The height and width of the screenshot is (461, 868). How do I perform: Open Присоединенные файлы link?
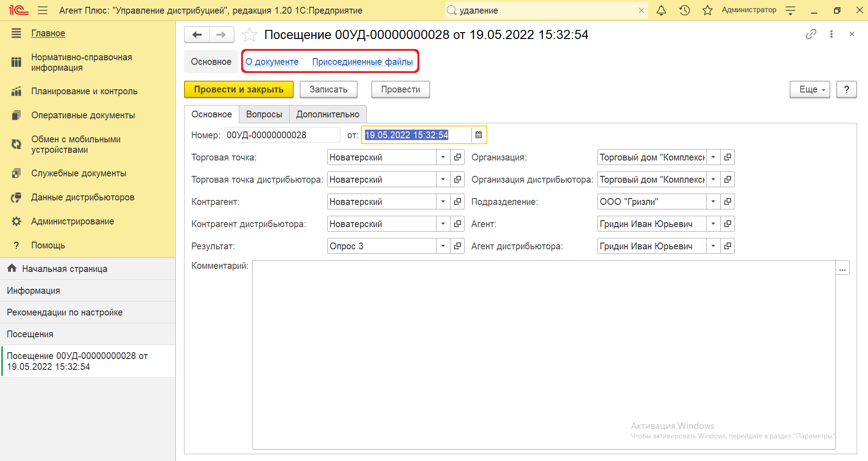[x=363, y=62]
